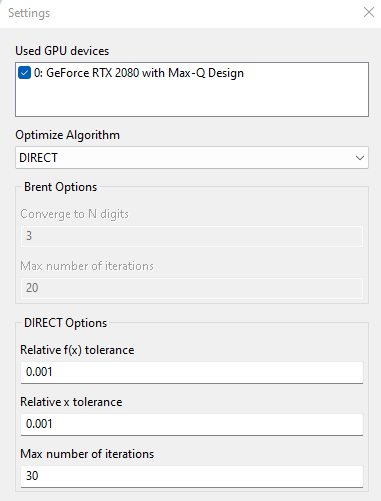Screen dimensions: 381x501
Task: Click the Relative f(x) tolerance field
Action: pyautogui.click(x=192, y=372)
